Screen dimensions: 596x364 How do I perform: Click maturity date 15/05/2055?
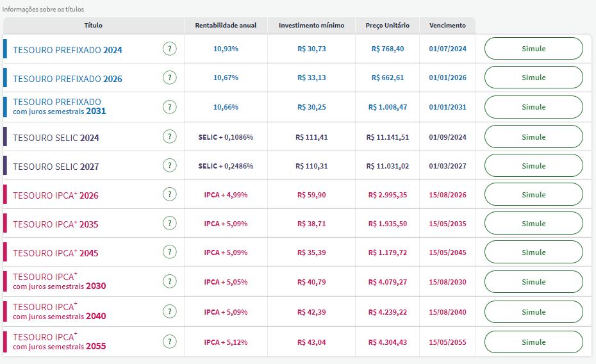coord(448,342)
